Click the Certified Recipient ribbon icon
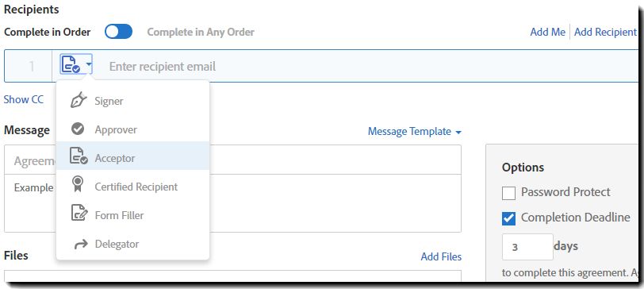 pos(78,184)
